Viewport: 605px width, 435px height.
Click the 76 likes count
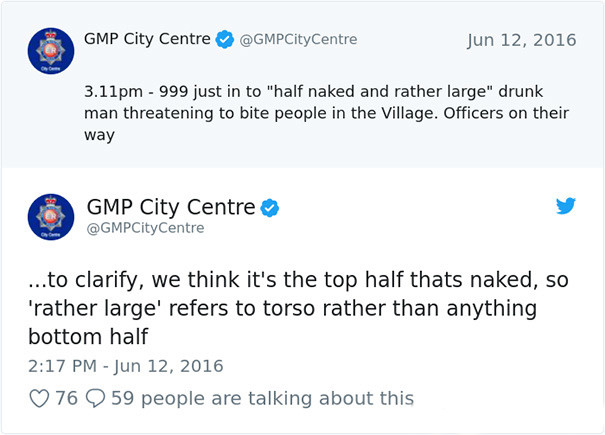click(x=66, y=398)
